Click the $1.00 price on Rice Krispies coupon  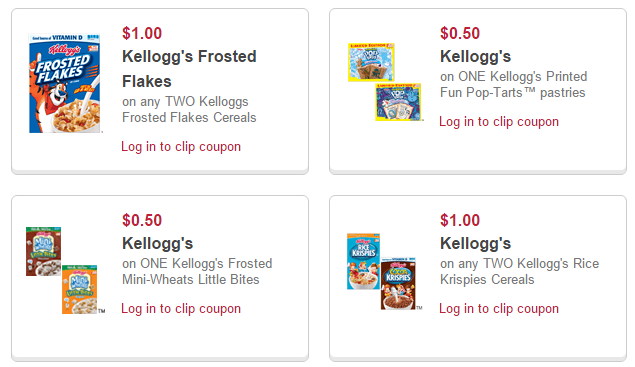460,220
